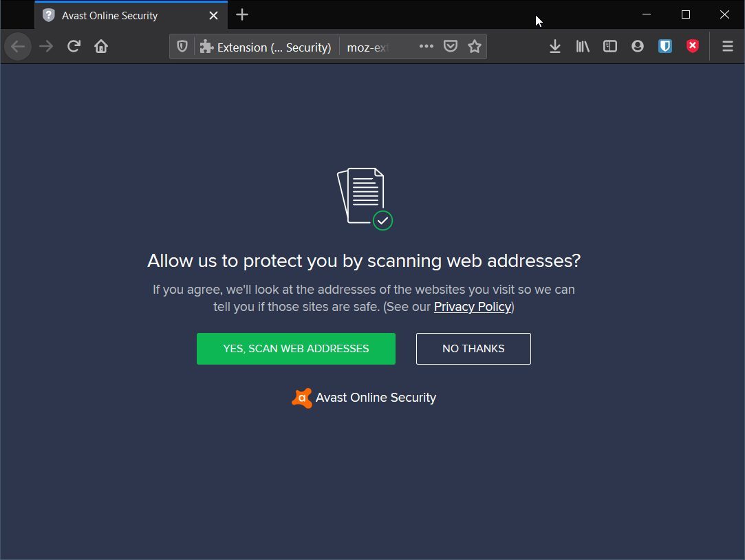Open tracking protection shield in address bar
The height and width of the screenshot is (560, 745).
(x=182, y=47)
